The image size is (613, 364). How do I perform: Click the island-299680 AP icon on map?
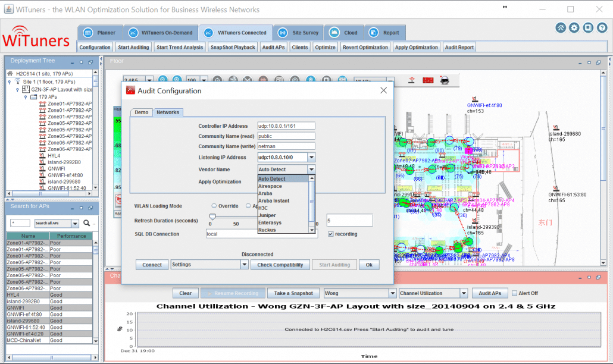point(556,128)
